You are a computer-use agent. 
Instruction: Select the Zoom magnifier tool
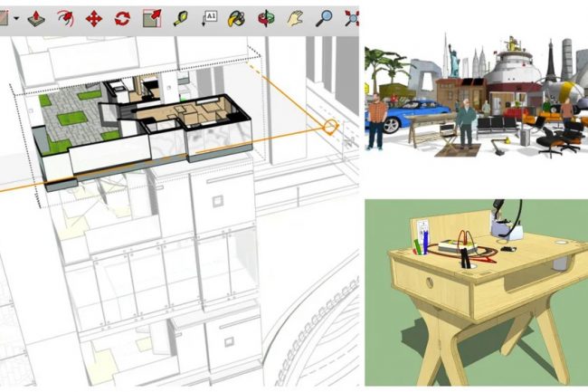click(x=323, y=17)
